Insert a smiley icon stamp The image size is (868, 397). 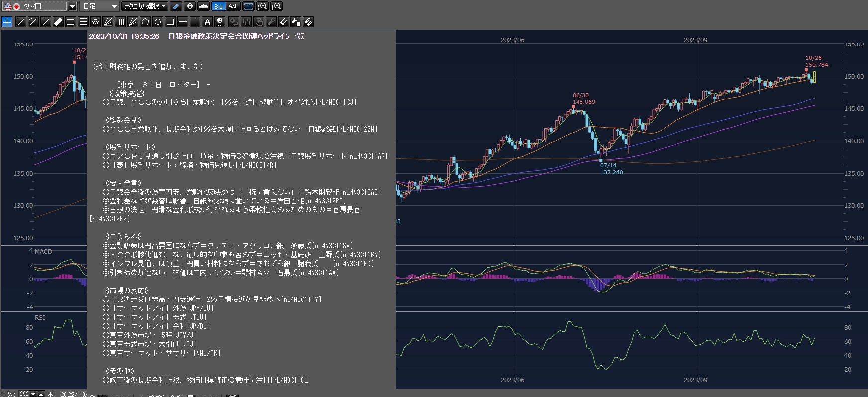220,22
